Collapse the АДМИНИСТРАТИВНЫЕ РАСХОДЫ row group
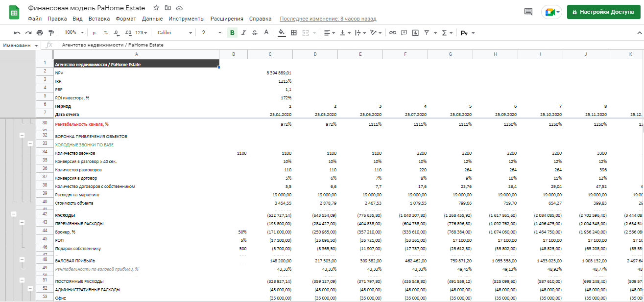The height and width of the screenshot is (302, 644). click(30, 288)
